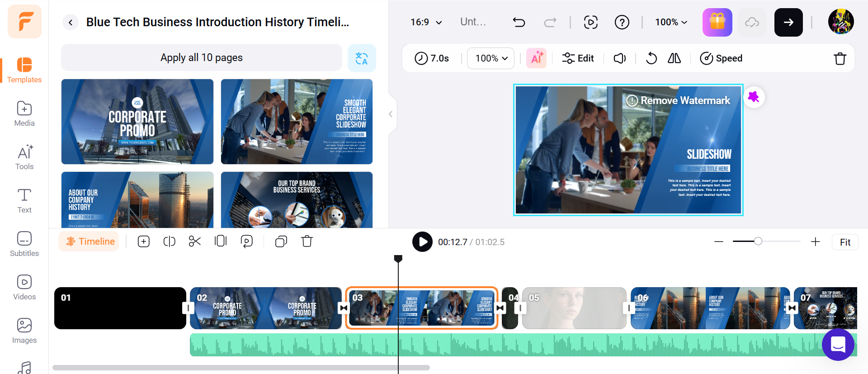The image size is (868, 374).
Task: Click the screen record preview icon
Action: click(x=591, y=22)
